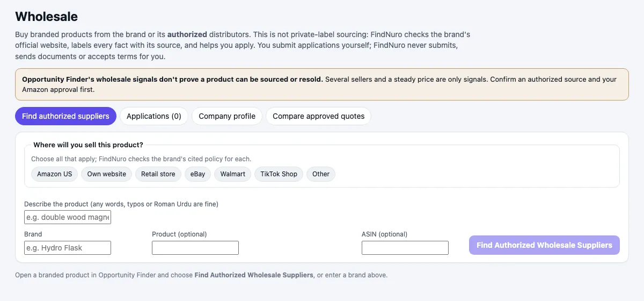Click the 'Where will you sell this product?' legend
The image size is (644, 301).
pyautogui.click(x=89, y=145)
